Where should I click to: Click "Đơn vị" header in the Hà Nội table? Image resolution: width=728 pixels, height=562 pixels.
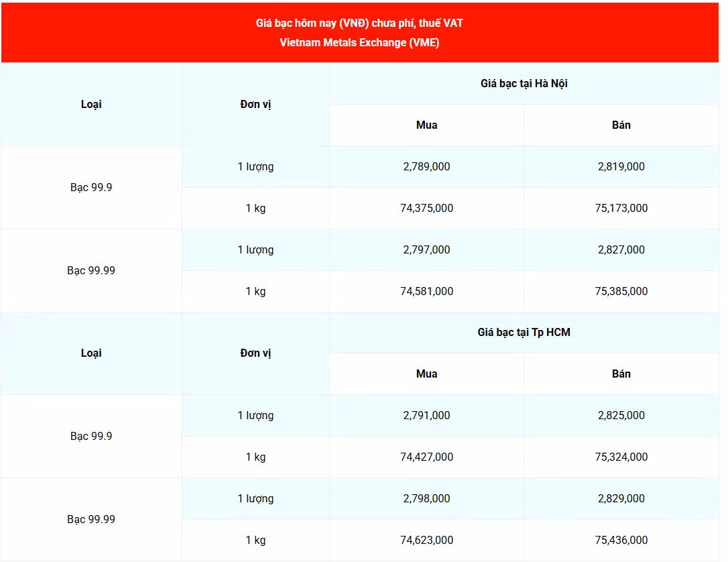point(255,105)
